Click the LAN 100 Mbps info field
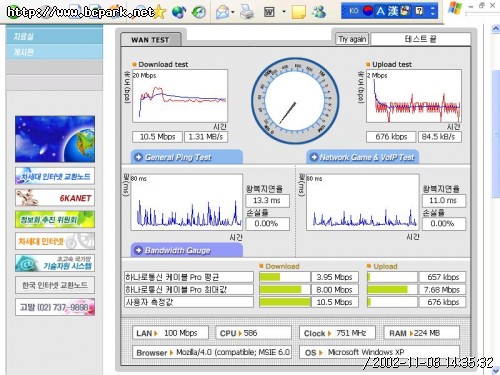 click(x=170, y=333)
